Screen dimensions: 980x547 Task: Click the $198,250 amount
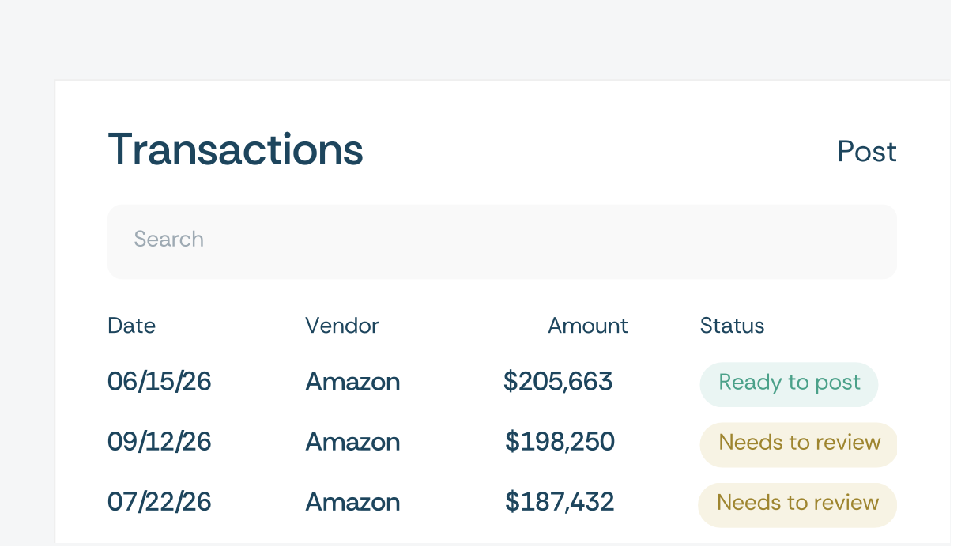pos(560,442)
